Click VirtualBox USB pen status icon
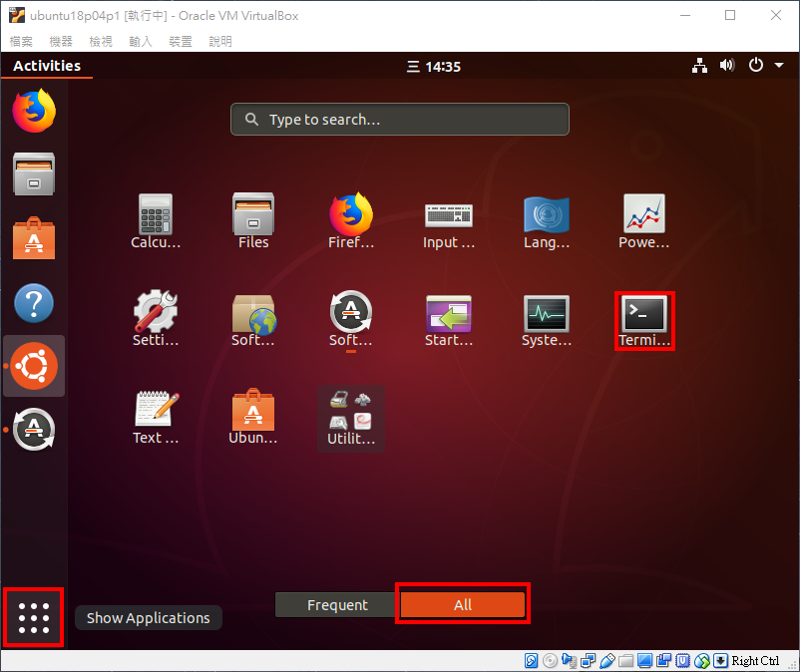Screen dimensions: 800x672 607,661
